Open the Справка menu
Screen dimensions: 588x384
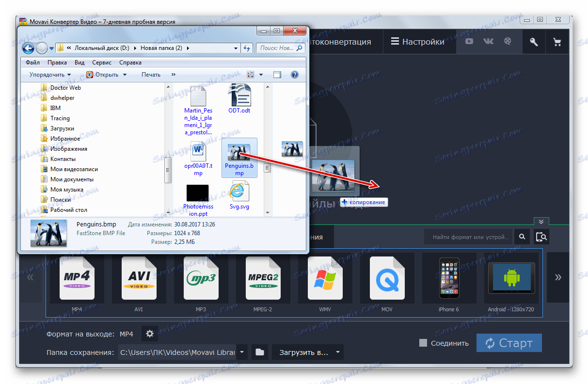tap(130, 63)
